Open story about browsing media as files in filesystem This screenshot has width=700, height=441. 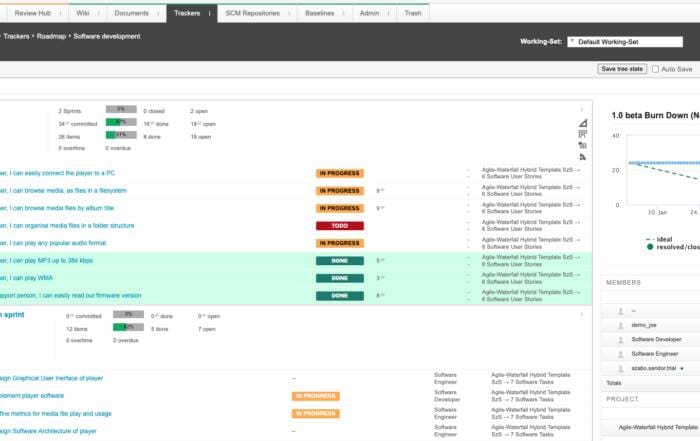pyautogui.click(x=63, y=191)
